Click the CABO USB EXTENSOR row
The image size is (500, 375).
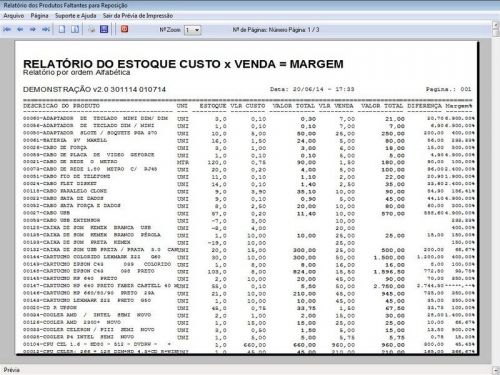click(248, 221)
